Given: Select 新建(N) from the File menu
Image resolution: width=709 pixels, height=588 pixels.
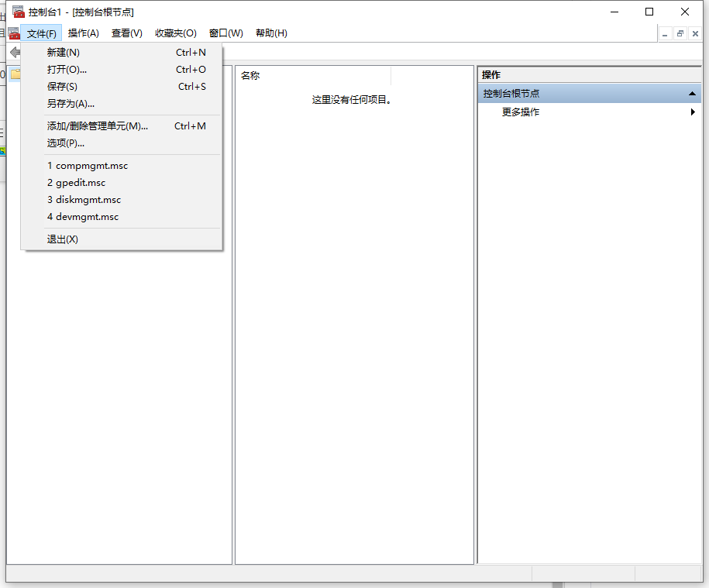Looking at the screenshot, I should pyautogui.click(x=62, y=52).
